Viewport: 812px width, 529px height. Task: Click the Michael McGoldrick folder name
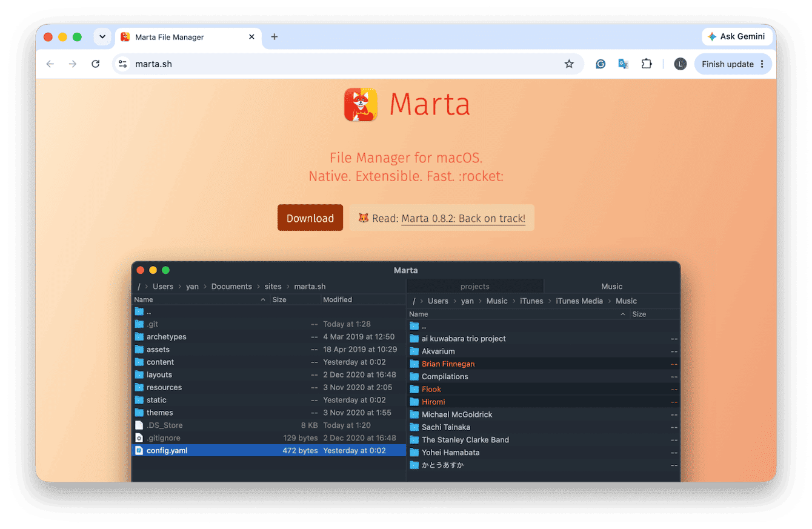tap(457, 414)
